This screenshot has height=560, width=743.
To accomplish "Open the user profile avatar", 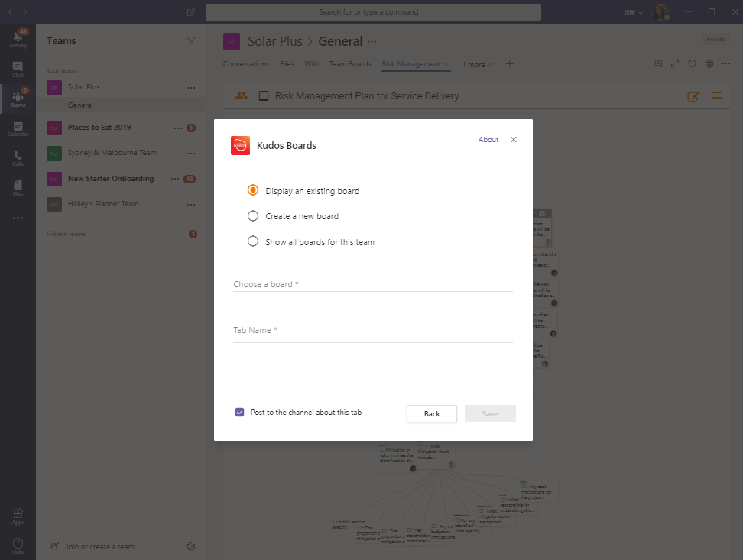I will point(660,12).
